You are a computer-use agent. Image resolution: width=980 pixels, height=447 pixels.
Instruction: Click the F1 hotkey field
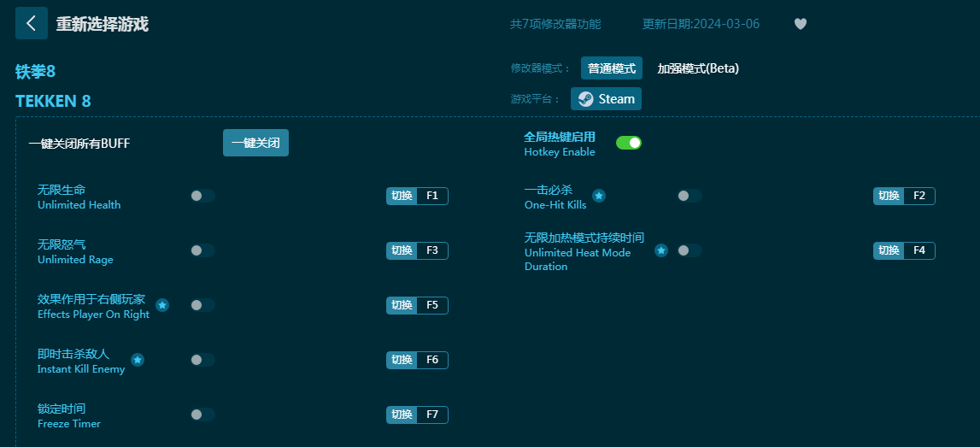pyautogui.click(x=432, y=196)
